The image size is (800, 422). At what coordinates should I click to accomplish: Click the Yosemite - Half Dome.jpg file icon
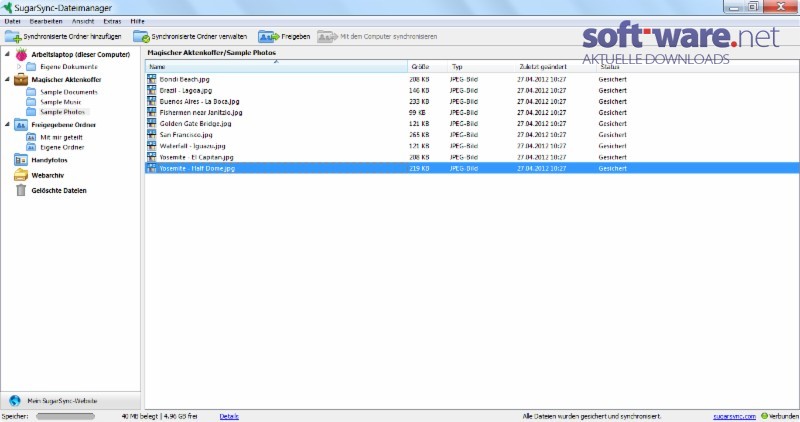point(152,168)
